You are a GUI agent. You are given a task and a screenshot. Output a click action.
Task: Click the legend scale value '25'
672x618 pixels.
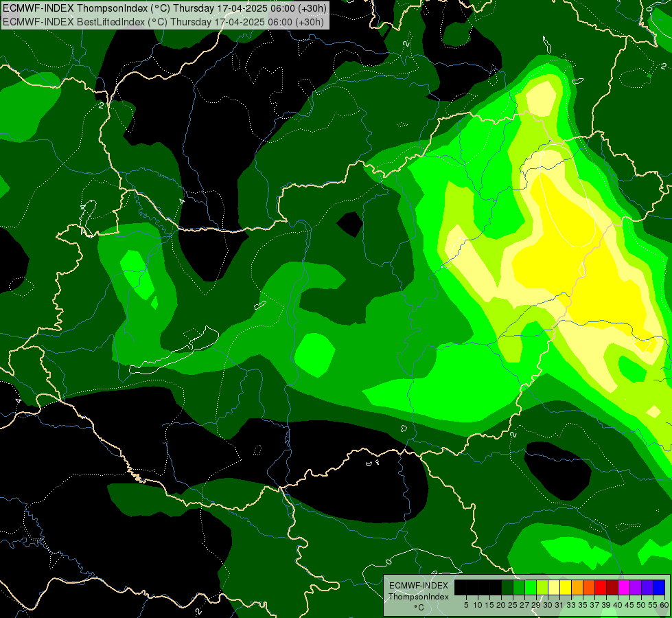(513, 605)
